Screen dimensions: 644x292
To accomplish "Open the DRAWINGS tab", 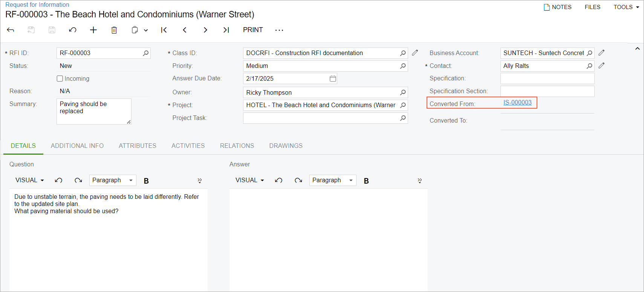I will point(286,146).
